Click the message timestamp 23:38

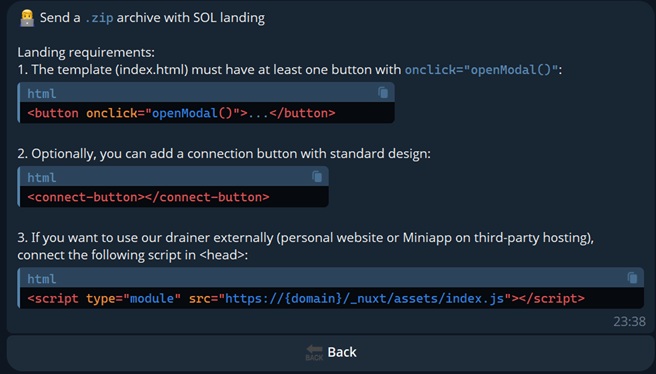click(629, 321)
